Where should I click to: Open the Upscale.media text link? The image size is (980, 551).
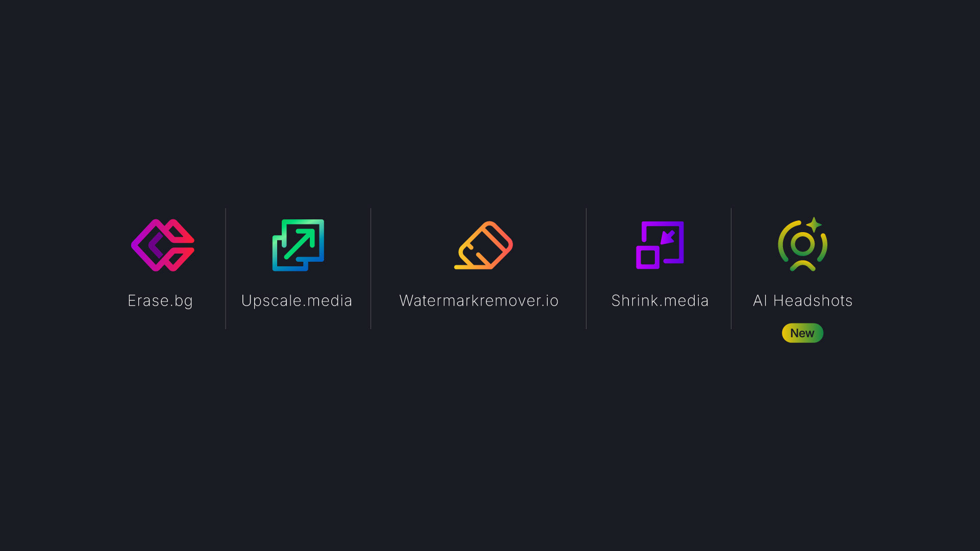[297, 301]
